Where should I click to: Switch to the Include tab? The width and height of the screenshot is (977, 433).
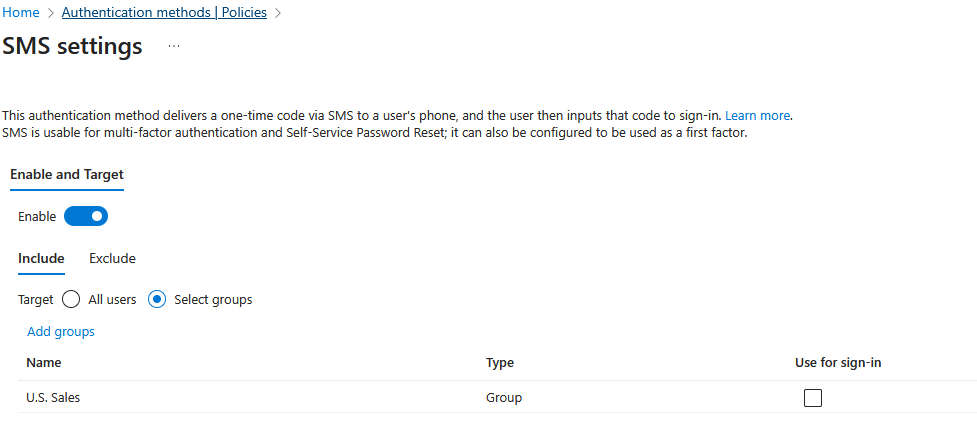pyautogui.click(x=41, y=259)
